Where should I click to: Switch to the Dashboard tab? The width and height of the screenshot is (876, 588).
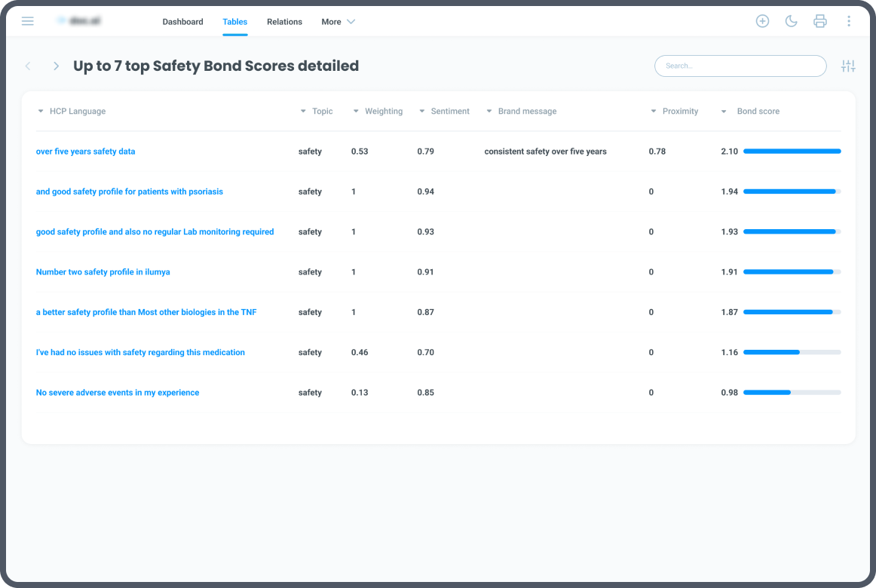click(x=182, y=22)
